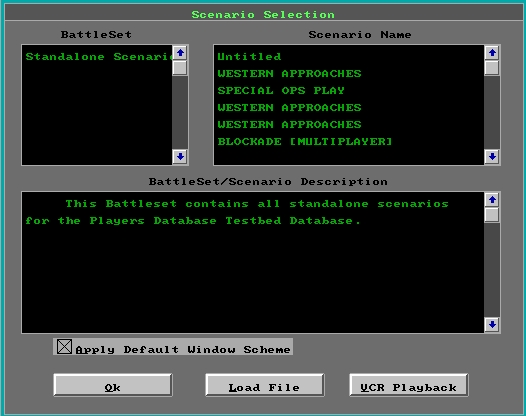Click the BattleSet list scroll up arrow
The height and width of the screenshot is (416, 526).
(180, 53)
